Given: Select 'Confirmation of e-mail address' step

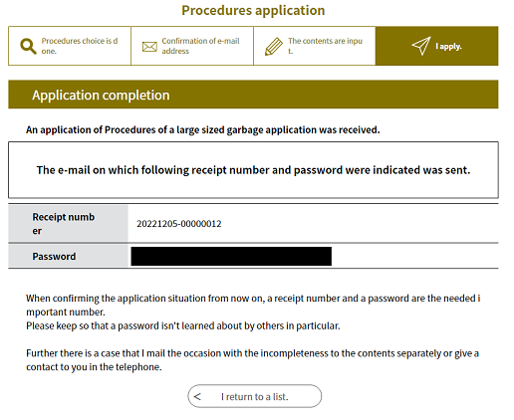Looking at the screenshot, I should coord(192,46).
